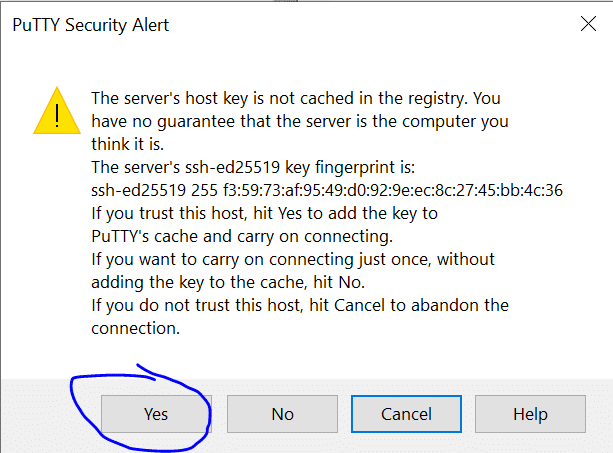613x453 pixels.
Task: Click 'The server's ssh-ed25519 key fingerprint is' line
Action: point(253,167)
